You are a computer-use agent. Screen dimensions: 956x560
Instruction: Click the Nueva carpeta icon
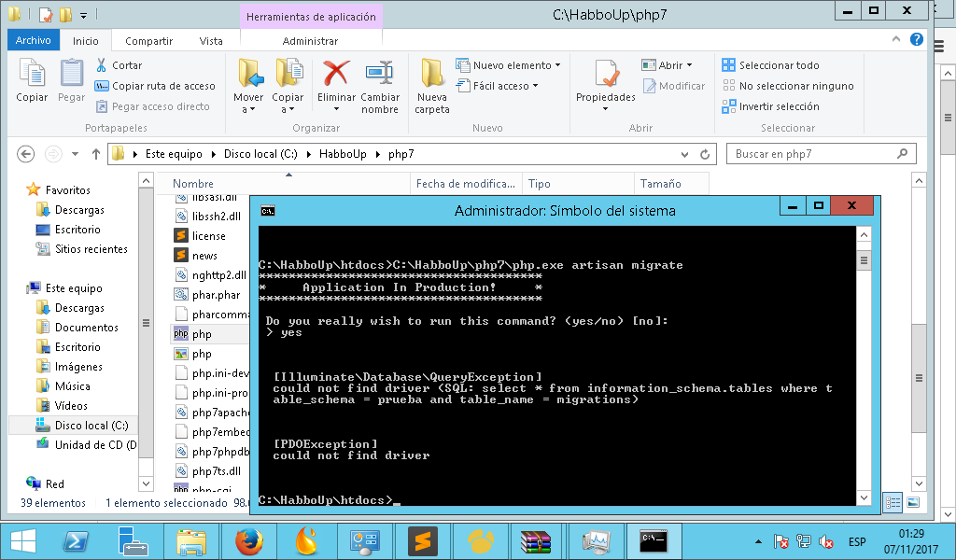pos(430,84)
